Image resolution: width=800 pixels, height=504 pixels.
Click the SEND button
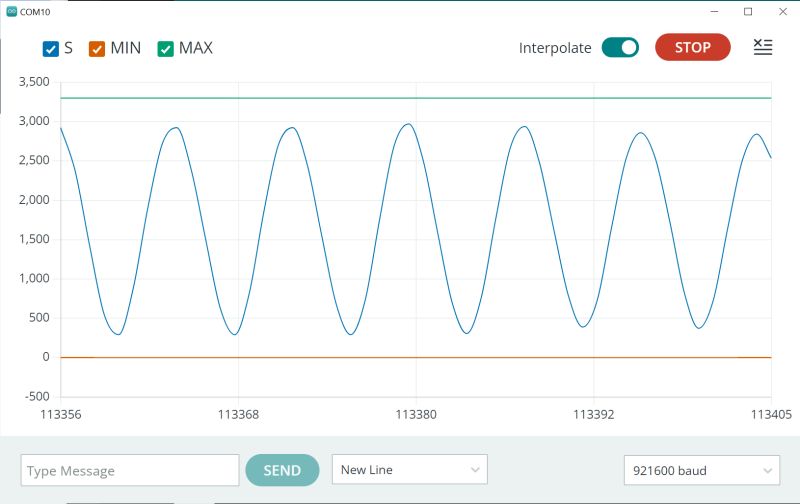click(282, 470)
